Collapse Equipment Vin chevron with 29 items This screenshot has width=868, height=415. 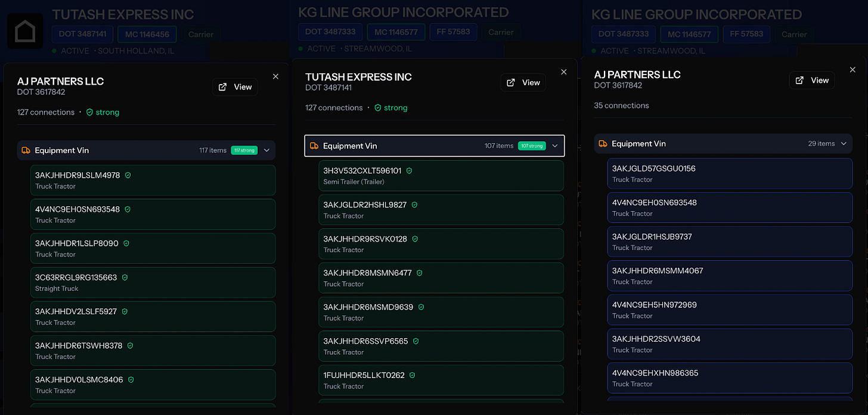pos(844,144)
